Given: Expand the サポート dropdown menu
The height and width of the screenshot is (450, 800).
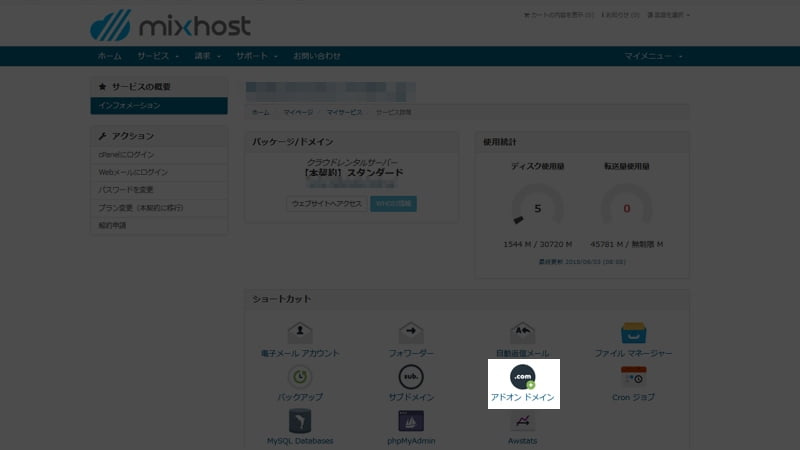Looking at the screenshot, I should [x=256, y=56].
